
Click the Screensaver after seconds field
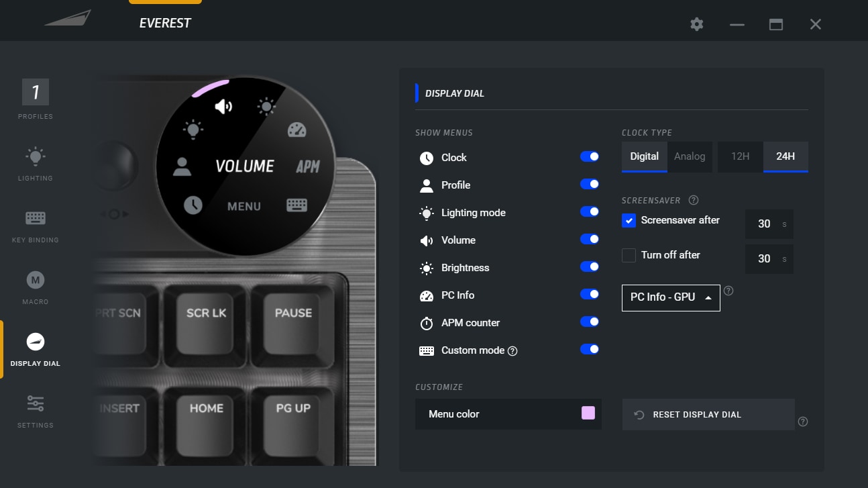(764, 224)
